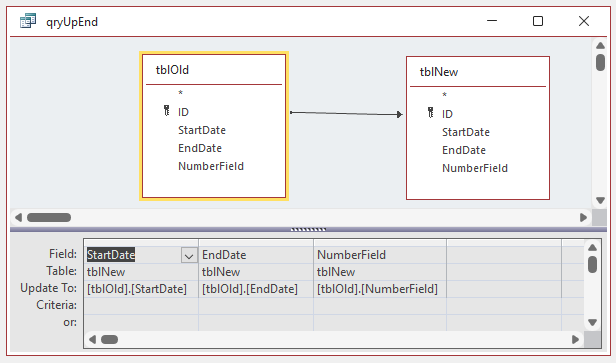Click the NumberField Field cell in grid
The image size is (616, 363).
pyautogui.click(x=380, y=255)
